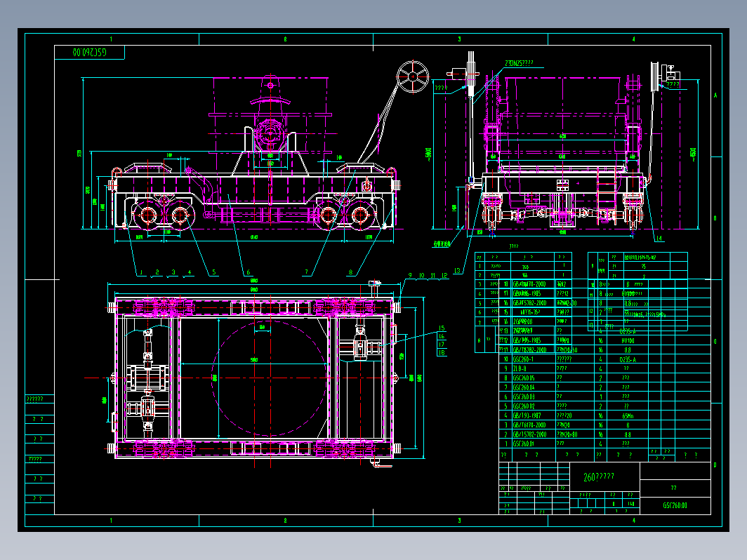The height and width of the screenshot is (560, 747).
Task: Select the '260?????' title text
Action: click(x=598, y=476)
